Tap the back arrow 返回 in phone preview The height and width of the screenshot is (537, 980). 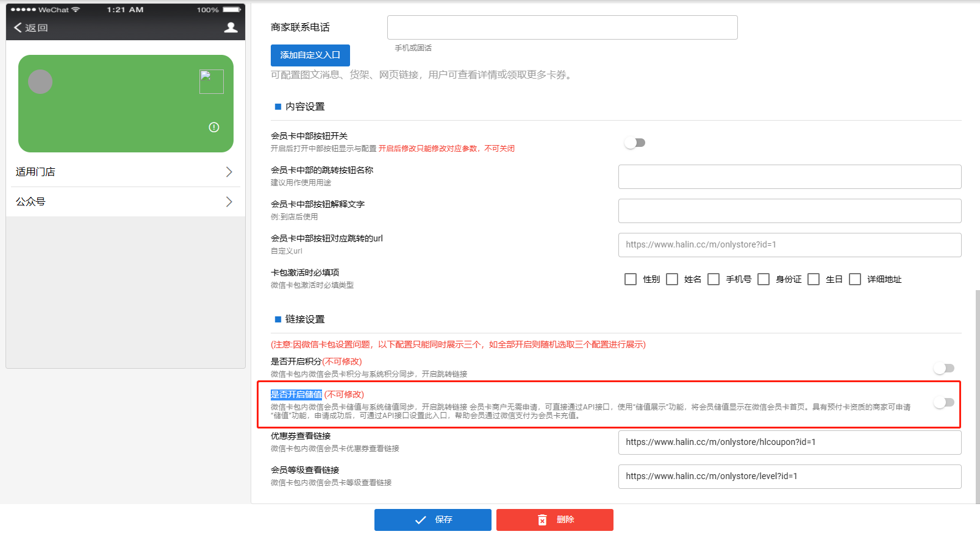[x=31, y=27]
